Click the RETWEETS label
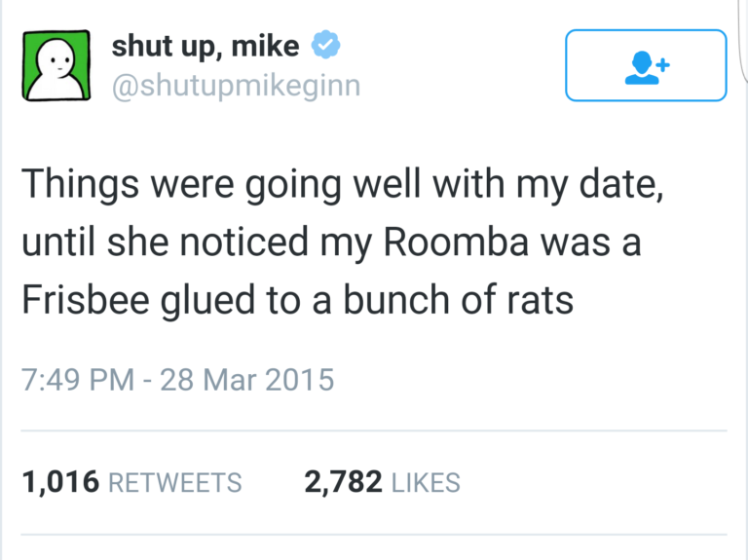The width and height of the screenshot is (748, 560). coord(172,482)
